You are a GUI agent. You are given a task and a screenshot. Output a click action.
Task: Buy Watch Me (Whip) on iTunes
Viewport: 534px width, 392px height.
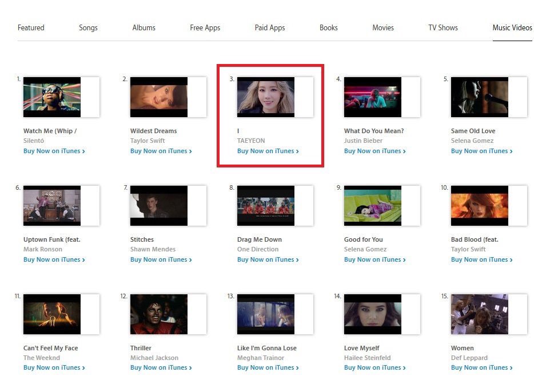pyautogui.click(x=54, y=151)
